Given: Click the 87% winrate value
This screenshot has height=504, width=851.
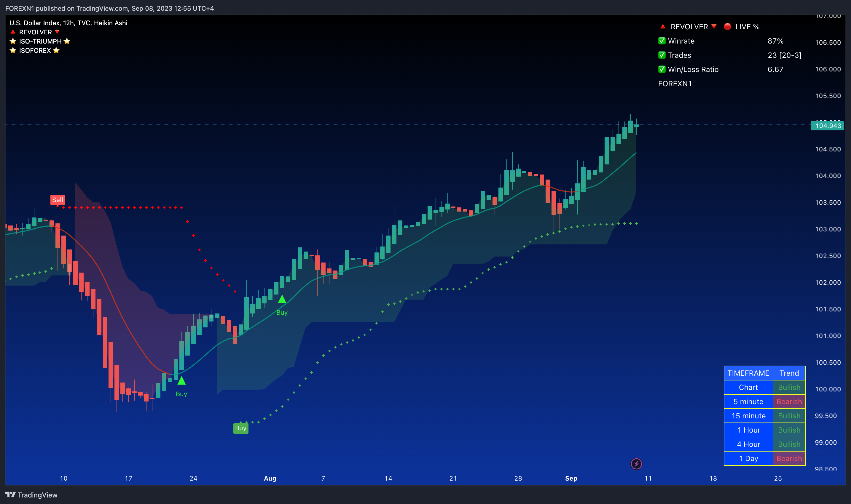Looking at the screenshot, I should click(x=775, y=41).
